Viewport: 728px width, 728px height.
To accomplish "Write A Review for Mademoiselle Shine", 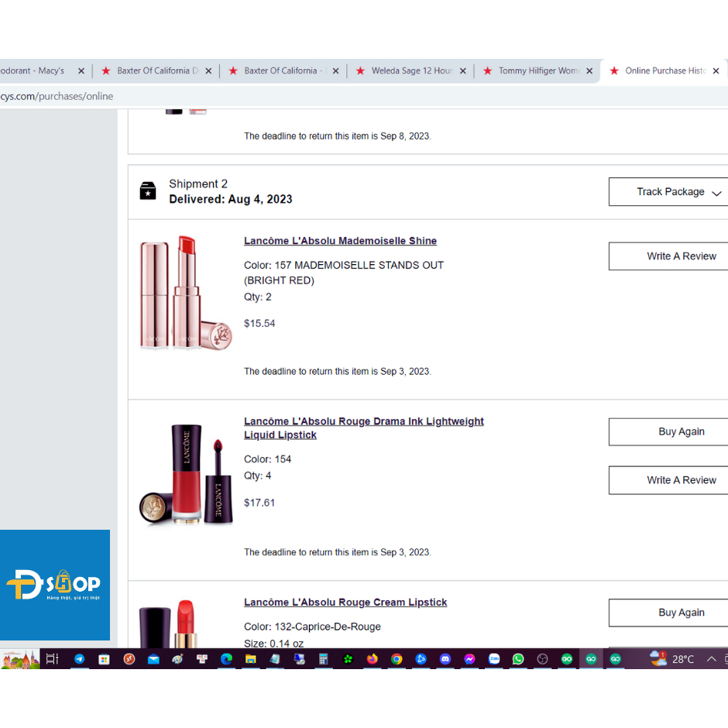I will [668, 256].
